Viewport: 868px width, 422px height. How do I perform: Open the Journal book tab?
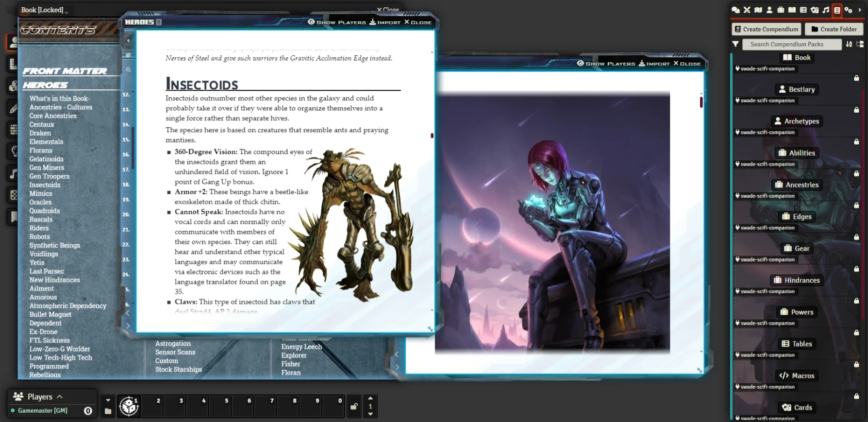792,10
